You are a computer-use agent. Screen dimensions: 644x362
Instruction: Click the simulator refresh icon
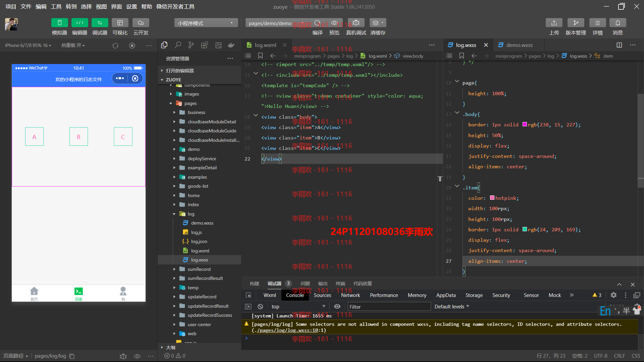pos(115,46)
